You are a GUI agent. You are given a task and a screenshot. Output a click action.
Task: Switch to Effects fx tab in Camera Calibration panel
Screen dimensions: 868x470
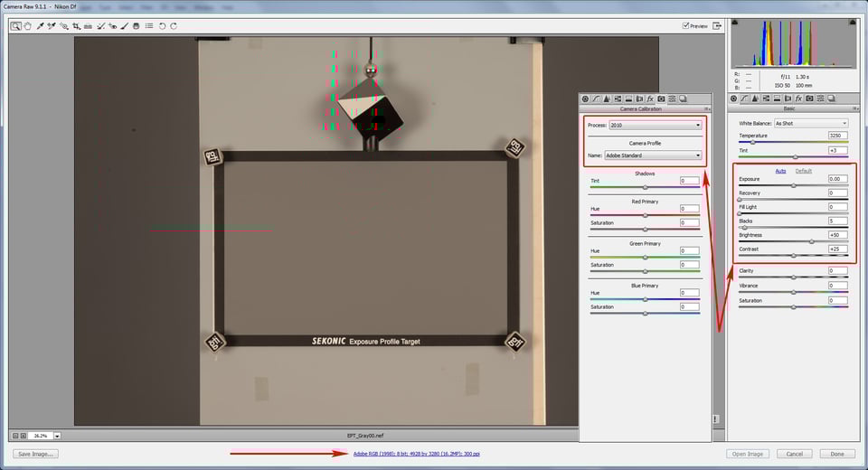point(650,99)
